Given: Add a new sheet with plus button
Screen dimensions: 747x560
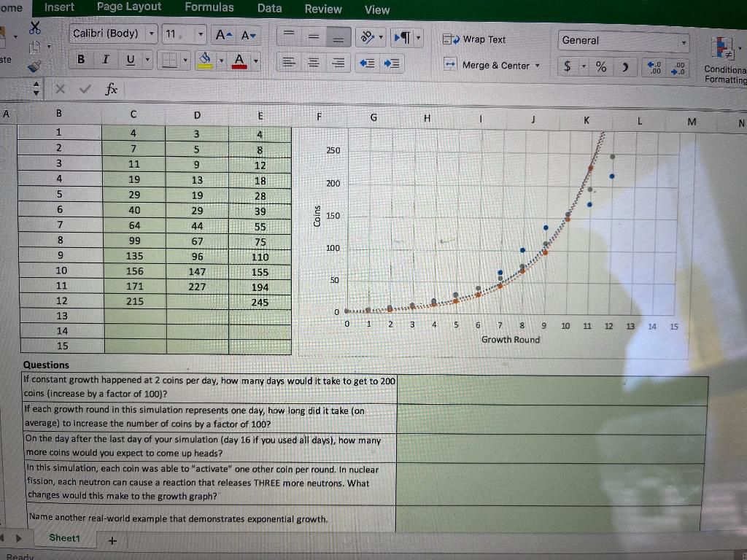Looking at the screenshot, I should (x=112, y=538).
